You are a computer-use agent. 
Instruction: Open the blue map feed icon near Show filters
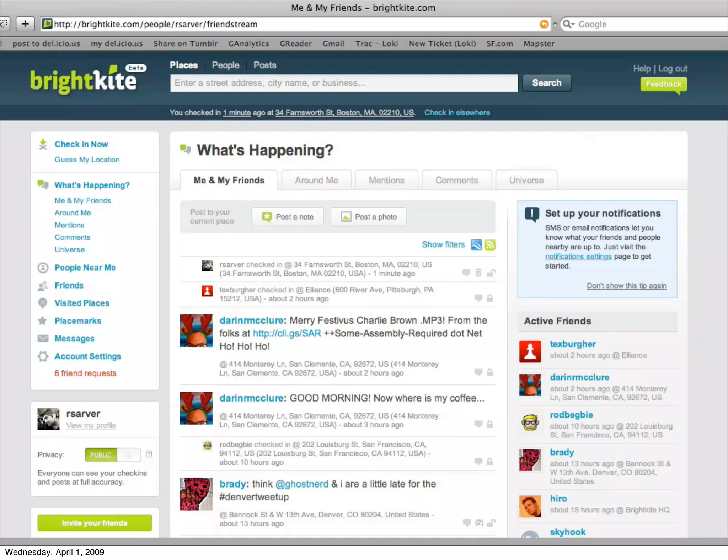pos(476,245)
